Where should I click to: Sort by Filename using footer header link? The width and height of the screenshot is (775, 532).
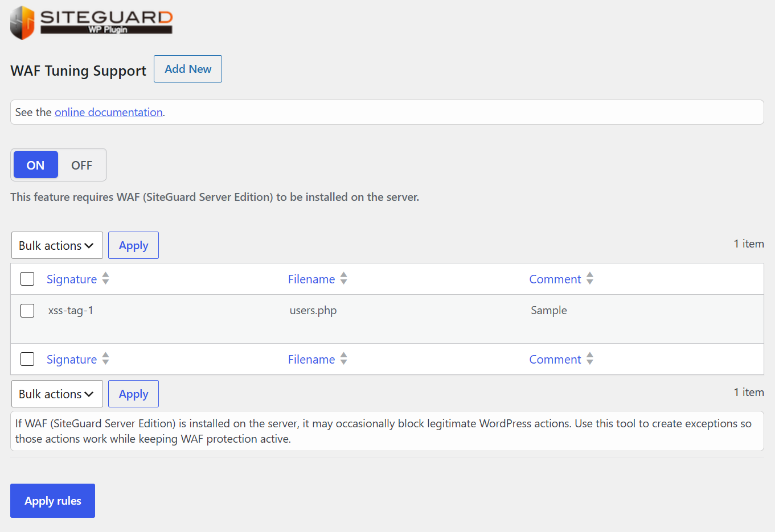tap(311, 359)
